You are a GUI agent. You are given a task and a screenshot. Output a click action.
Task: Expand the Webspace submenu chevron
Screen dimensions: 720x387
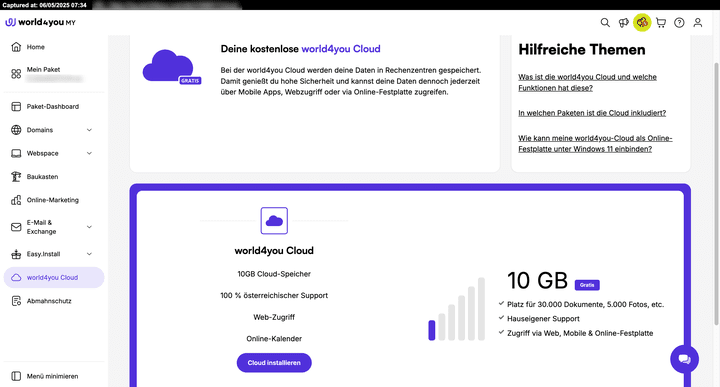[89, 153]
